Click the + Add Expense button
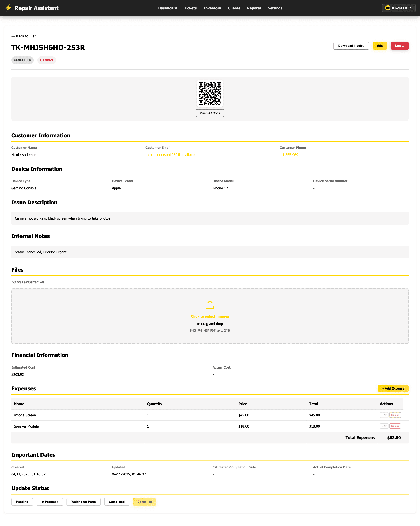420x526 pixels. pyautogui.click(x=393, y=388)
